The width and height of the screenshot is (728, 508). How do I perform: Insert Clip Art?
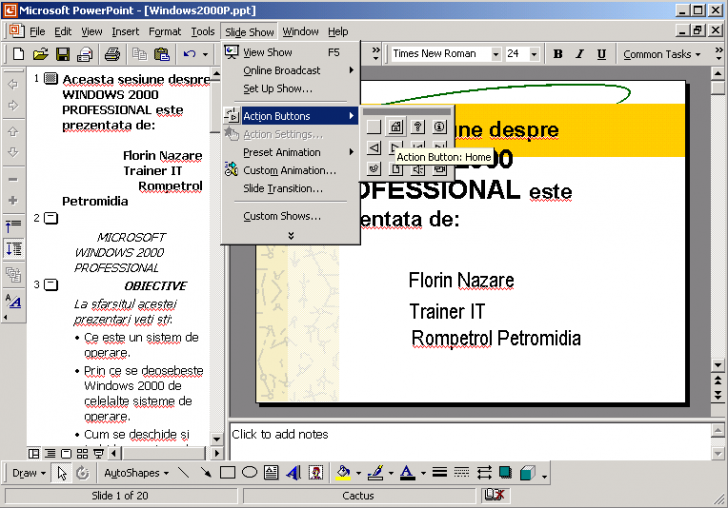[316, 473]
